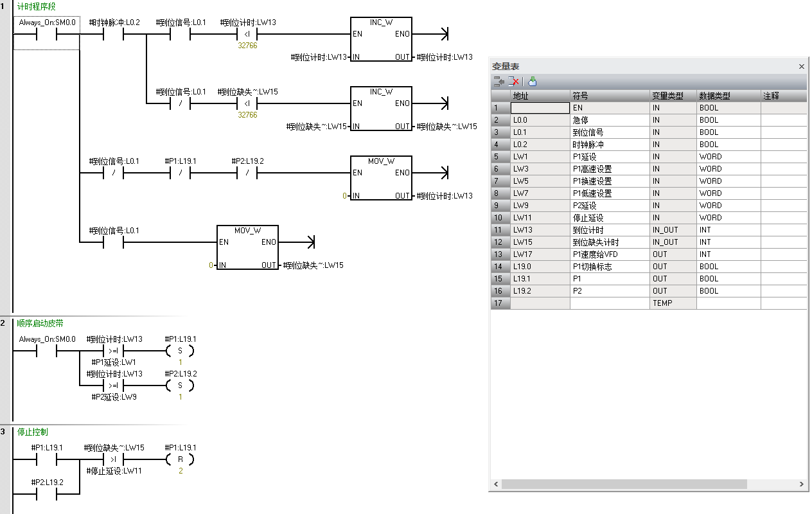Click the 停止控制 network title
The height and width of the screenshot is (514, 812).
point(32,432)
